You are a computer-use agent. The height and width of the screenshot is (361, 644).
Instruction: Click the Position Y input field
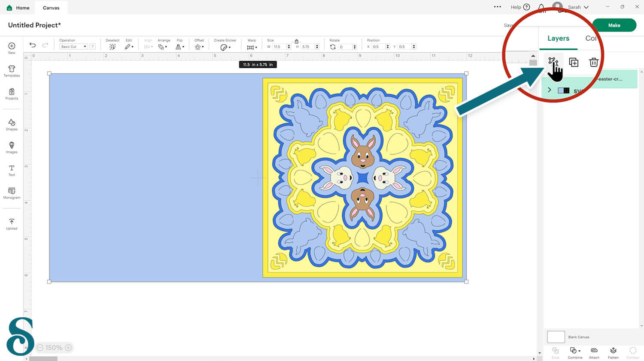tap(405, 47)
